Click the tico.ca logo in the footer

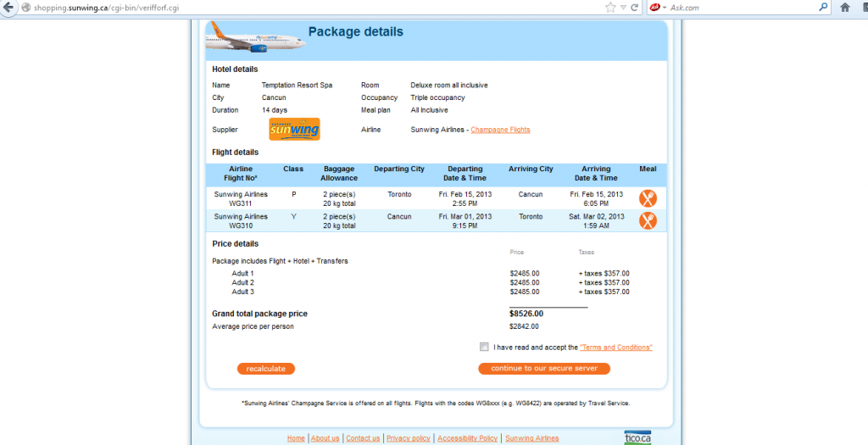pyautogui.click(x=637, y=437)
